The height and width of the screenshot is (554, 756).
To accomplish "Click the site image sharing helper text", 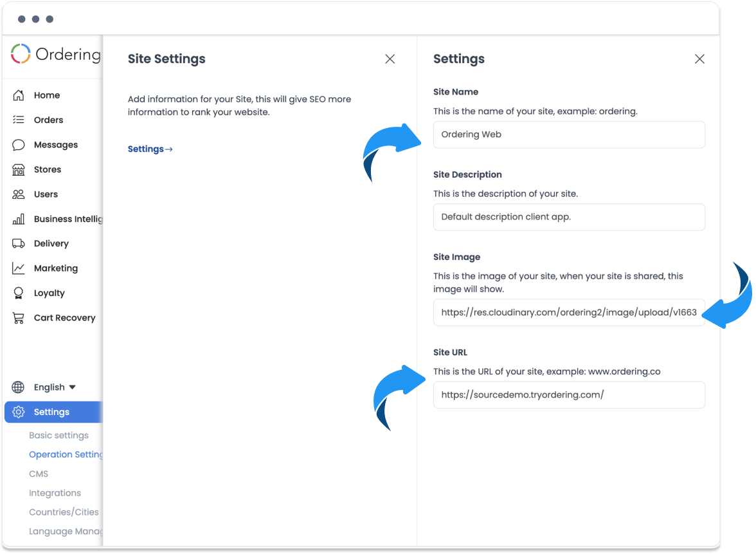I will [558, 283].
